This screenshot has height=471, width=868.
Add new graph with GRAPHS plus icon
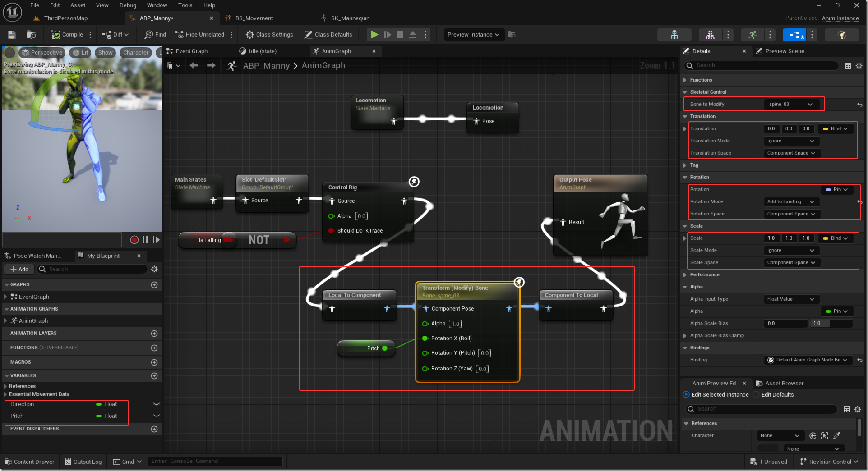pyautogui.click(x=154, y=285)
